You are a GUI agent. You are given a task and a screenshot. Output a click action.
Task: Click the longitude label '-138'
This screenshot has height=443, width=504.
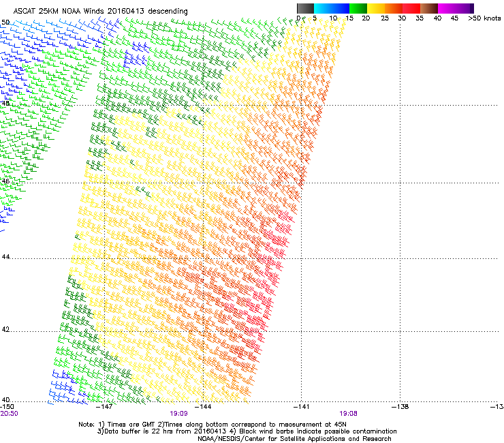pos(400,407)
